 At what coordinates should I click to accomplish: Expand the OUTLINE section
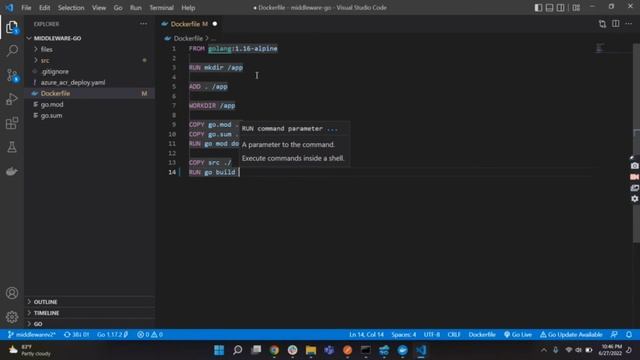[x=45, y=302]
